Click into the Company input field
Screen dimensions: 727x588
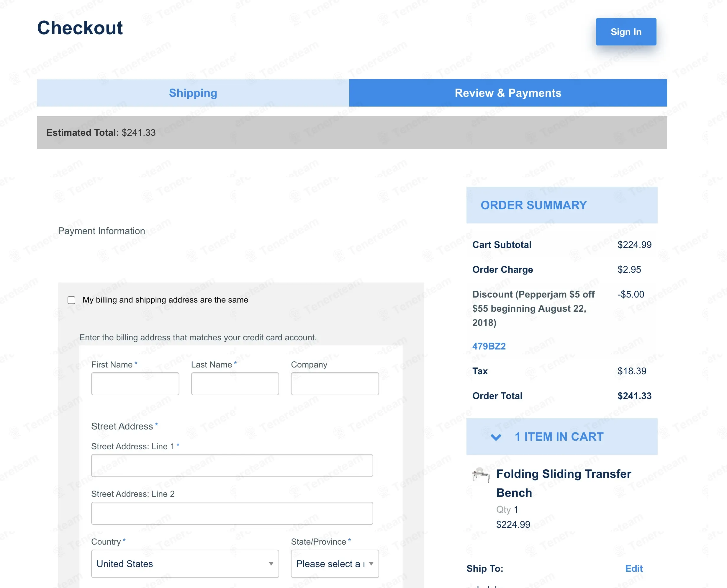tap(335, 383)
